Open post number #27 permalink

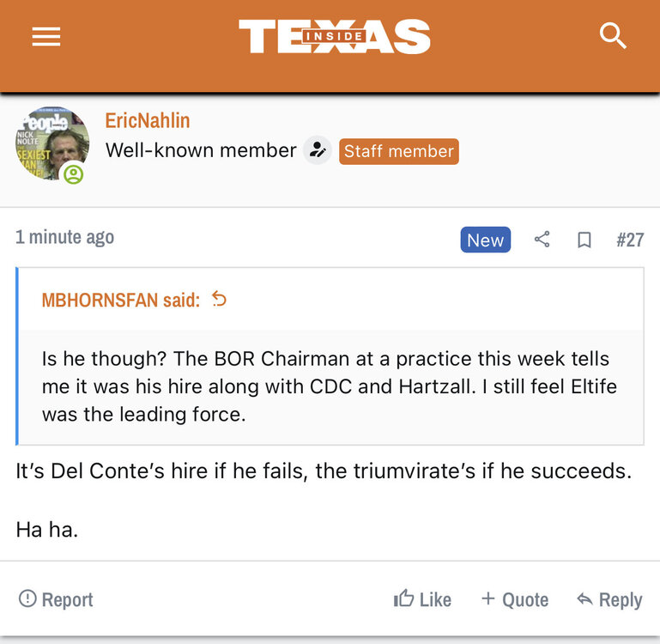(629, 240)
